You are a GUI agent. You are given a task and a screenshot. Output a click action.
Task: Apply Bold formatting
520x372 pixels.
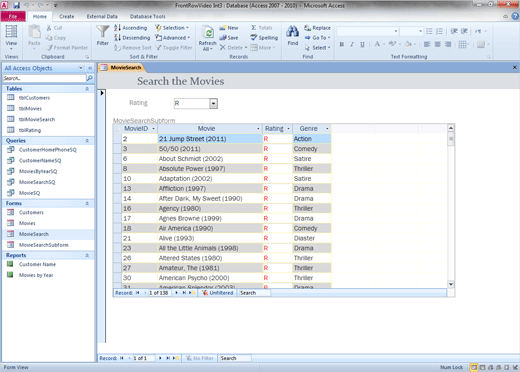point(342,44)
